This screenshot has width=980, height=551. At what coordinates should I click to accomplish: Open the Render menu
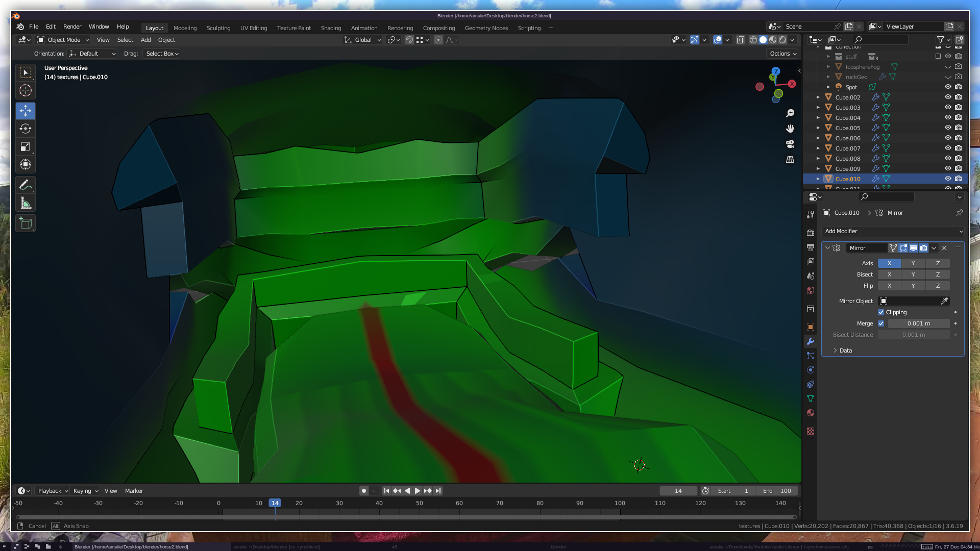[x=72, y=27]
